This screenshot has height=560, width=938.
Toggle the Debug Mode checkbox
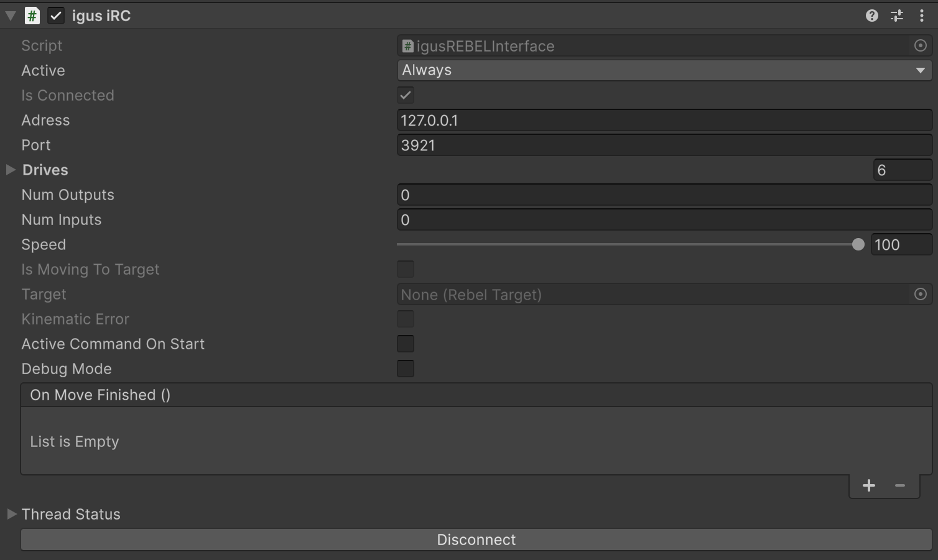coord(405,369)
